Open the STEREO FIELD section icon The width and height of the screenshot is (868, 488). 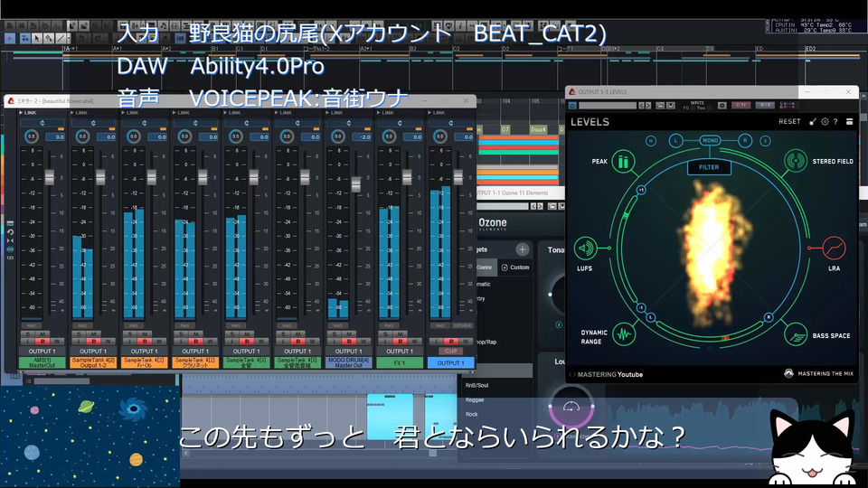tap(796, 162)
